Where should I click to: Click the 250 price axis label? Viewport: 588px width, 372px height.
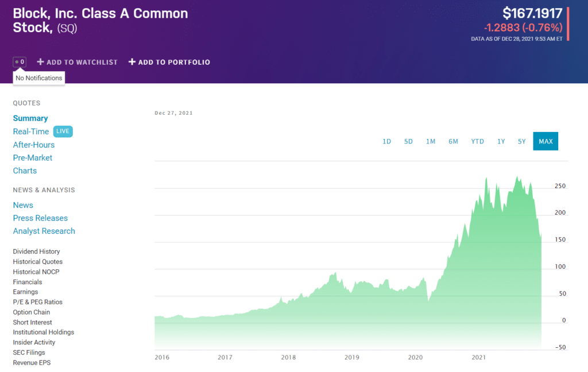[560, 186]
